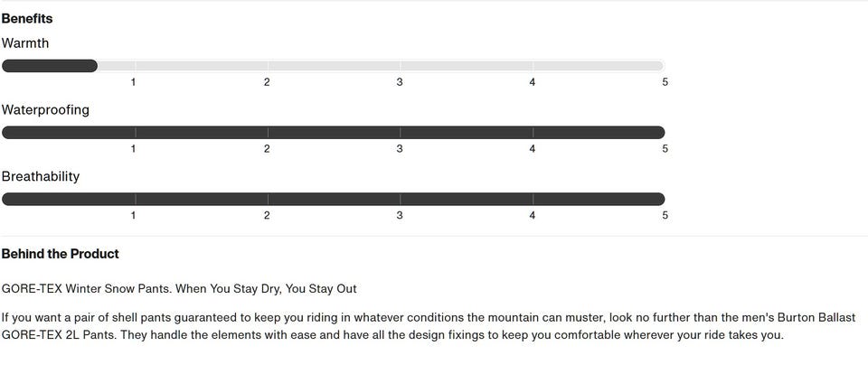Click the Breathability rating bar
The height and width of the screenshot is (365, 868).
333,200
